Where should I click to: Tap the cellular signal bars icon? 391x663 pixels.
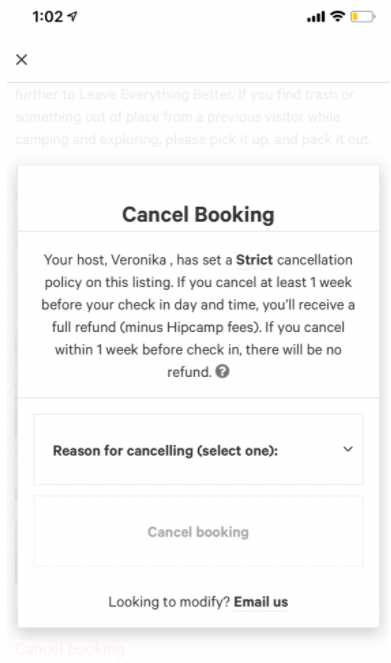tap(316, 17)
